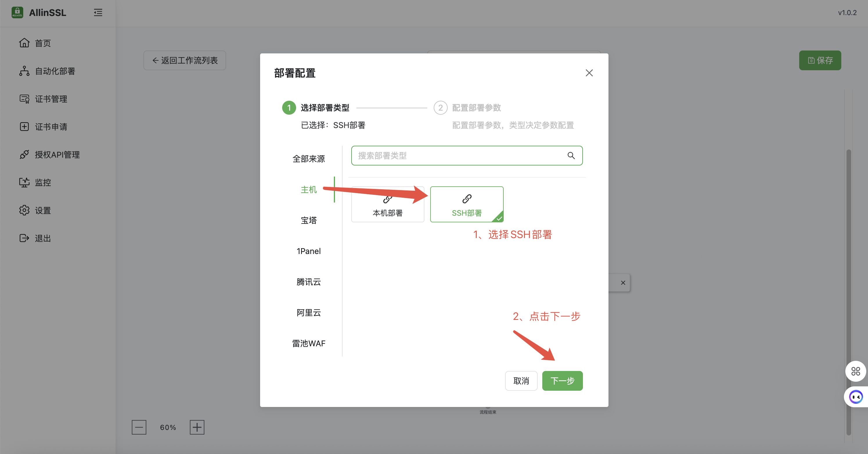This screenshot has height=454, width=868.
Task: Click the sidebar collapse menu icon
Action: coord(98,12)
